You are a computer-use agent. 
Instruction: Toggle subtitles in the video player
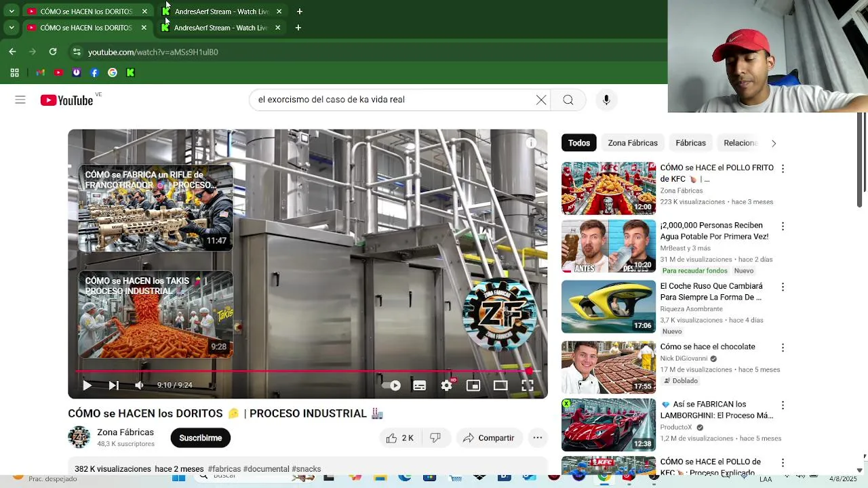(x=419, y=385)
